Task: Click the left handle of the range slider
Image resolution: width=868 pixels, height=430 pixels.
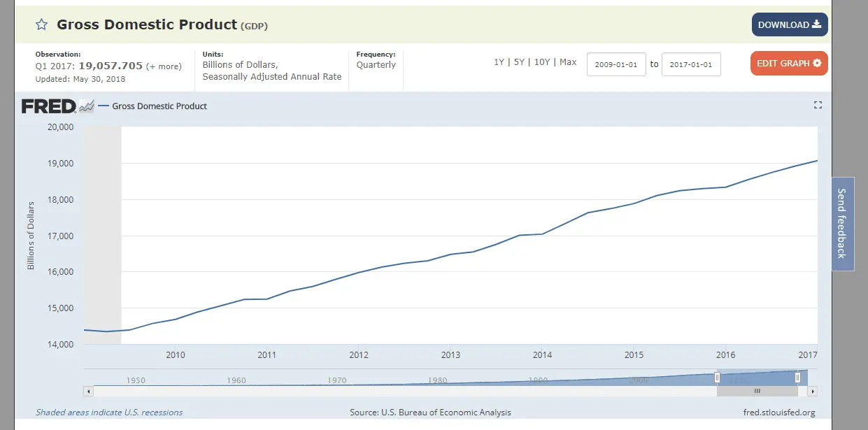Action: coord(717,378)
